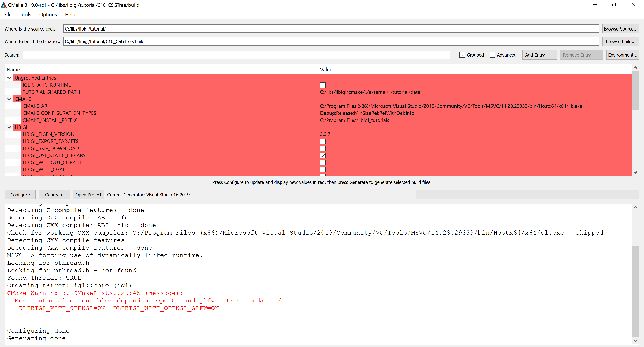
Task: Open the File menu
Action: (8, 14)
